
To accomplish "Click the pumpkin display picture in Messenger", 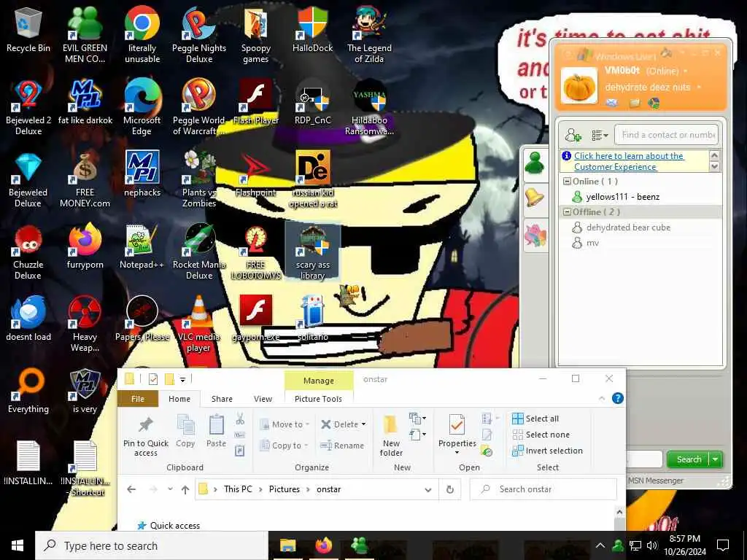I will click(x=578, y=86).
